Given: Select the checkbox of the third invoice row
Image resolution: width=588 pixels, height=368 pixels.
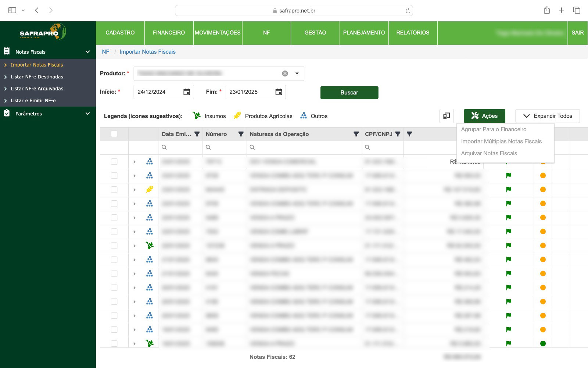Looking at the screenshot, I should [x=114, y=190].
